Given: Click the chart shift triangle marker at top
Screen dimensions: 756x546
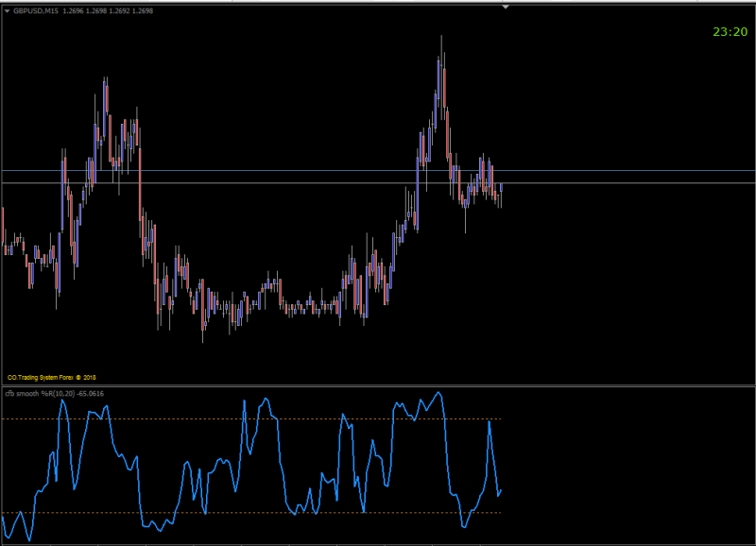Looking at the screenshot, I should click(506, 8).
